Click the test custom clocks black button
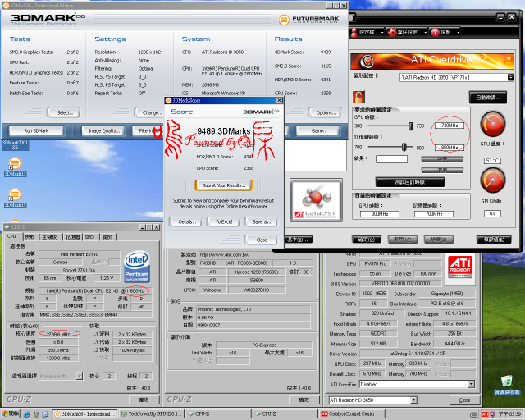This screenshot has height=420, width=525. (410, 182)
